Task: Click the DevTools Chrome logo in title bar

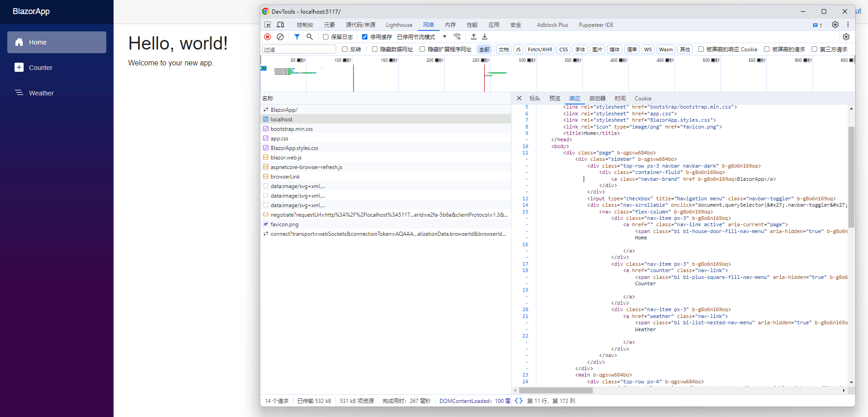Action: (266, 11)
